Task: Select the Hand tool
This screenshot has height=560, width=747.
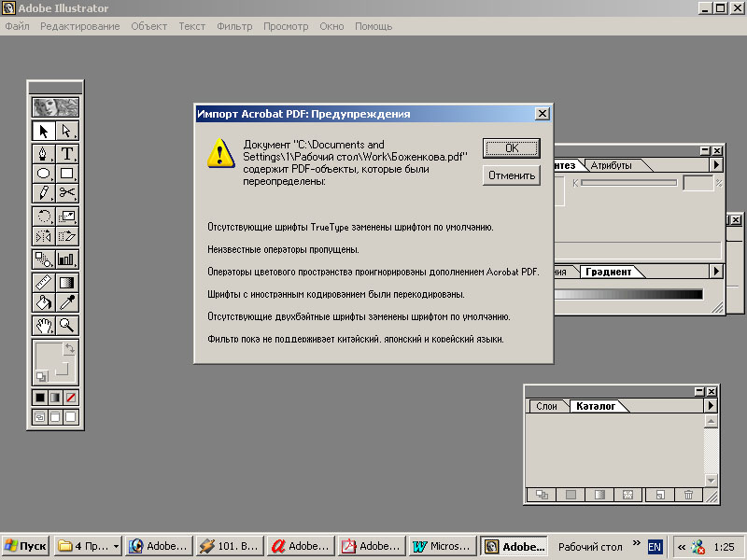Action: [x=43, y=326]
